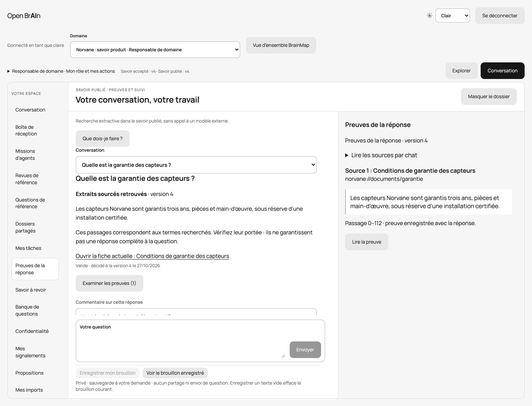The width and height of the screenshot is (532, 406).
Task: Click Examiner les preuves (1)
Action: pyautogui.click(x=109, y=283)
